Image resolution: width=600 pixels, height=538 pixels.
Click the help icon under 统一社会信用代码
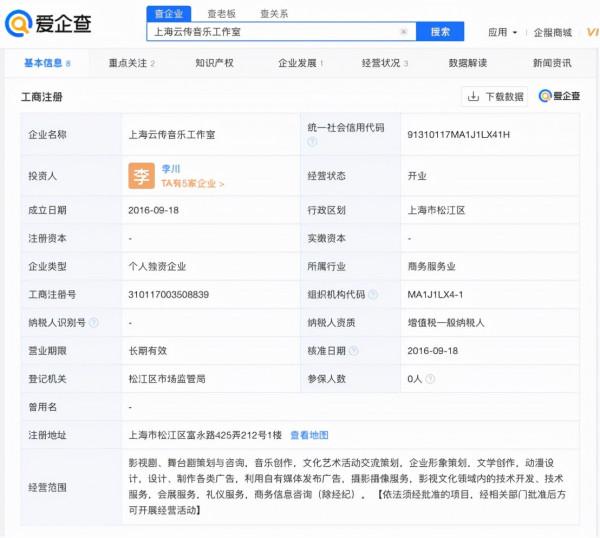pos(312,142)
